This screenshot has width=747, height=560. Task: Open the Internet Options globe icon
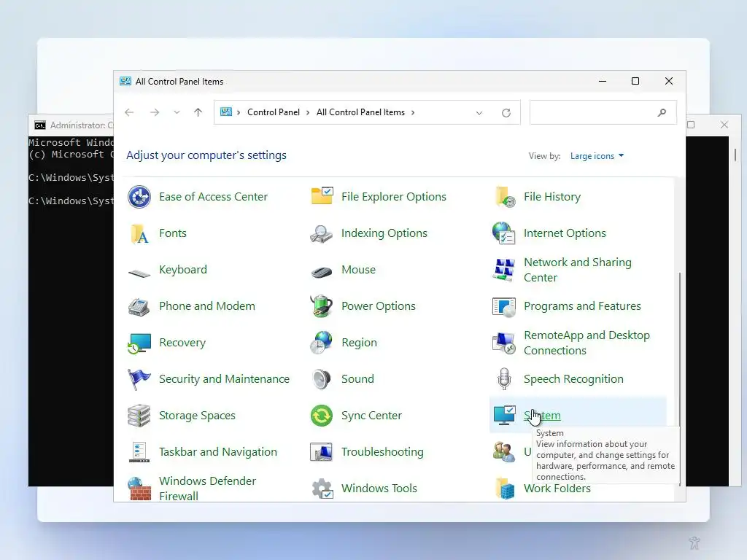(504, 233)
